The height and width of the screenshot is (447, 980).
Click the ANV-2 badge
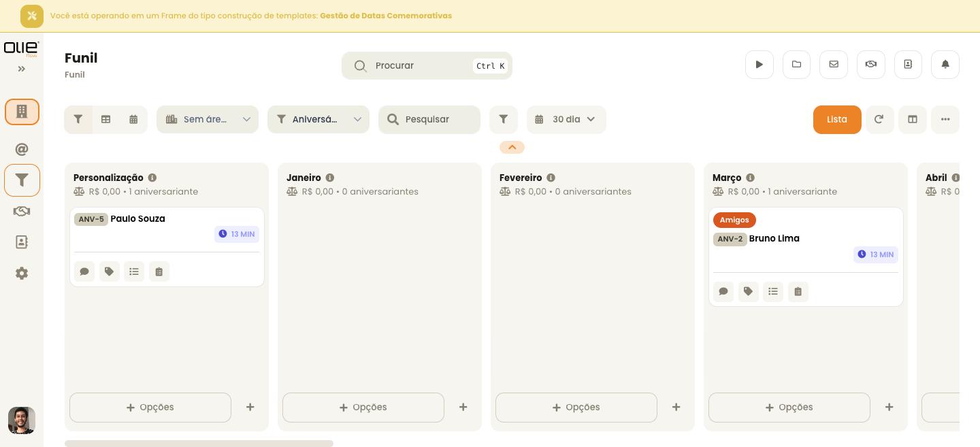[x=730, y=239]
